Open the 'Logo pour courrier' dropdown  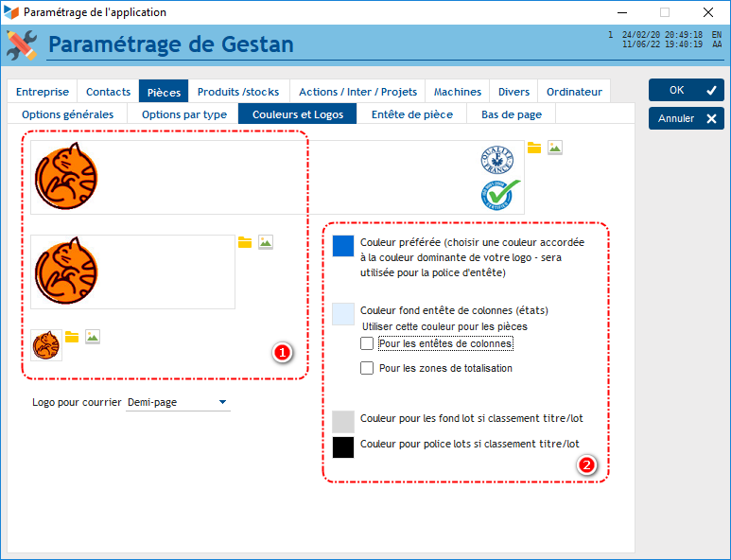178,403
